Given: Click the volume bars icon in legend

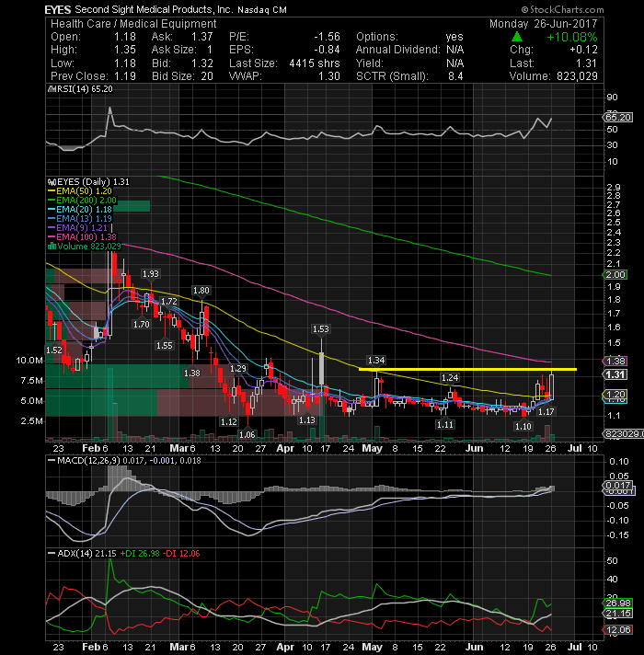Looking at the screenshot, I should pos(52,246).
